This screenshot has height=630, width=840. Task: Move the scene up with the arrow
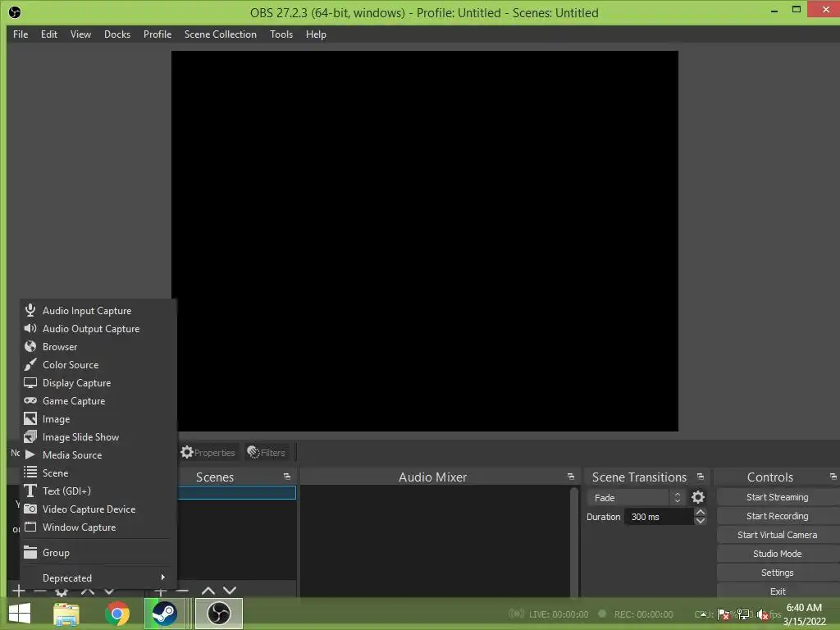(x=208, y=591)
